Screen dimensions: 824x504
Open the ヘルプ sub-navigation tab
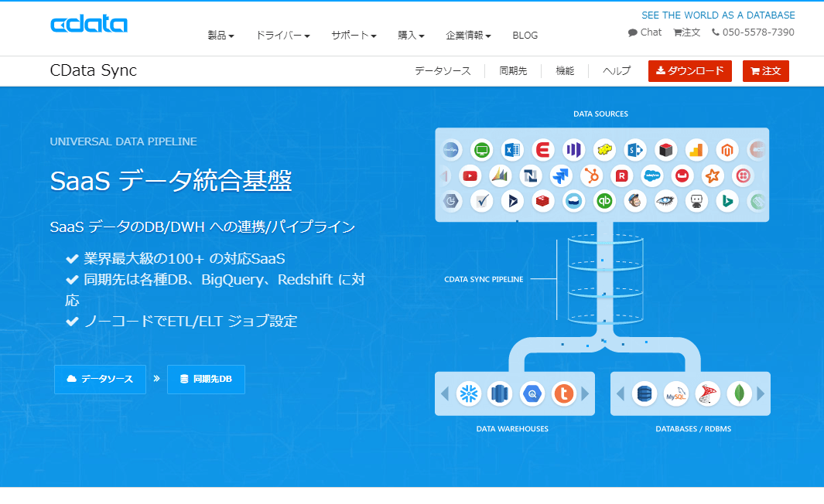[x=617, y=71]
